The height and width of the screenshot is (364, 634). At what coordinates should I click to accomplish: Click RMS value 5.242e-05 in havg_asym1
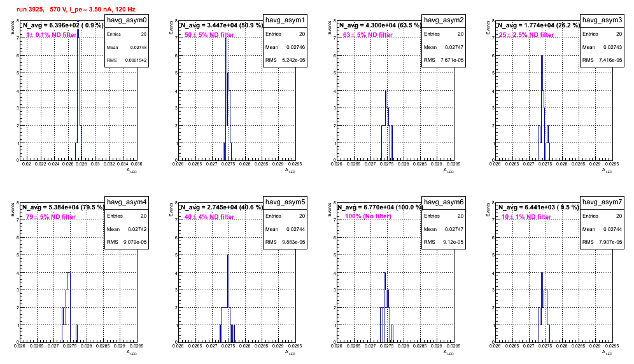(x=292, y=60)
